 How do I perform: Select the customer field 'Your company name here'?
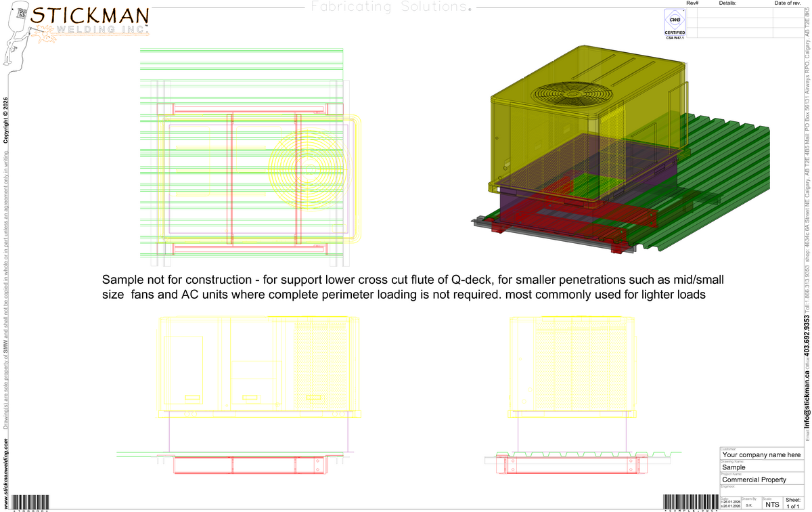(761, 454)
